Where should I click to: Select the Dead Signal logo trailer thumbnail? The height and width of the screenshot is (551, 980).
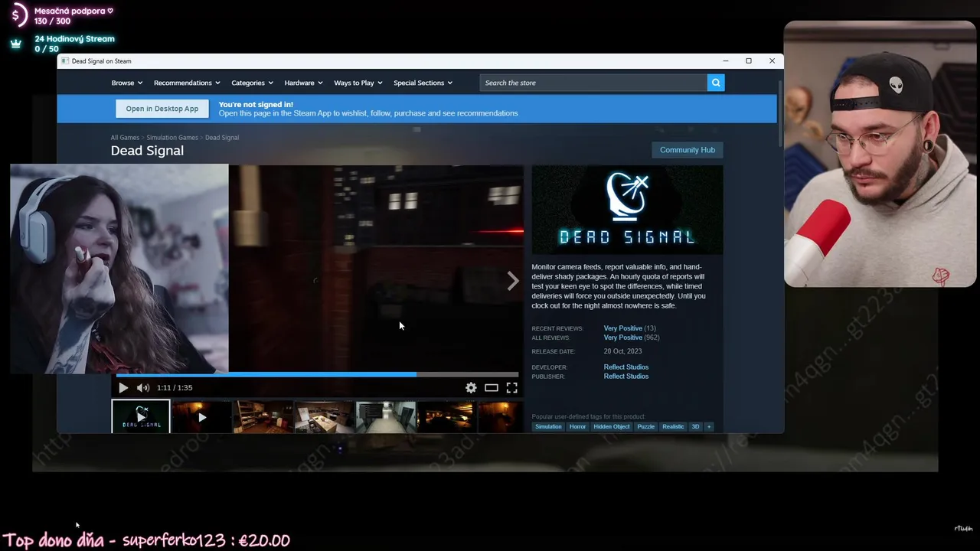pos(141,416)
